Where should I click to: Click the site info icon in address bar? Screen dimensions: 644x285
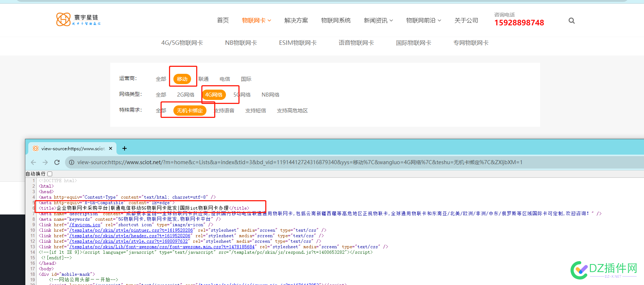[72, 162]
